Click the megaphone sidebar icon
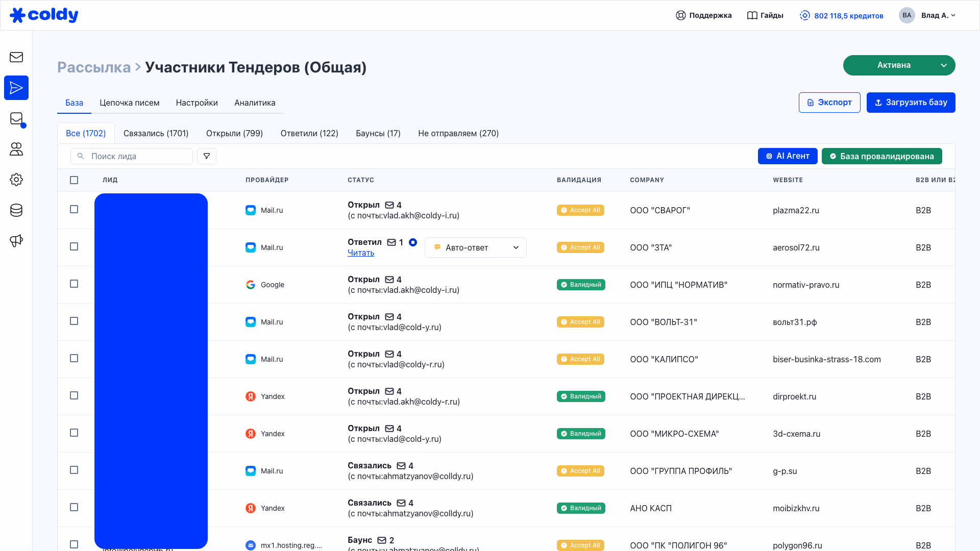Viewport: 980px width, 551px height. point(16,241)
